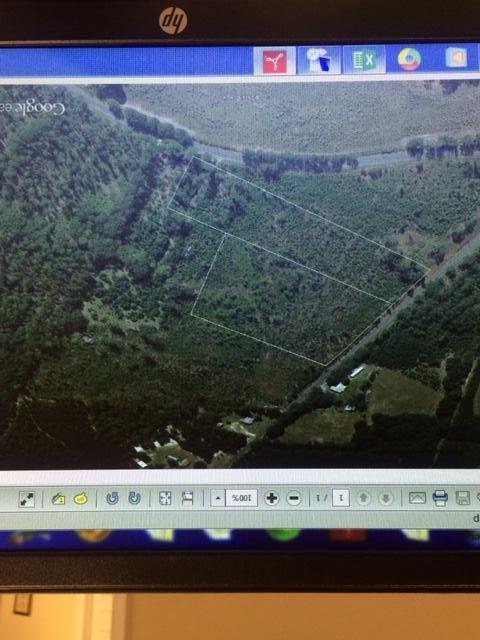Open the Excel taskbar icon
Viewport: 480px width, 640px height.
coord(364,60)
